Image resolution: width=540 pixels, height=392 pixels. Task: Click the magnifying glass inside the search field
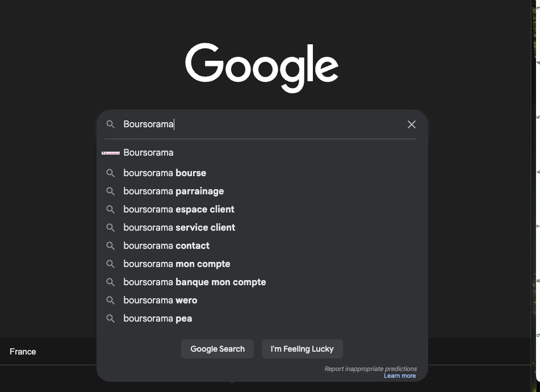click(111, 124)
